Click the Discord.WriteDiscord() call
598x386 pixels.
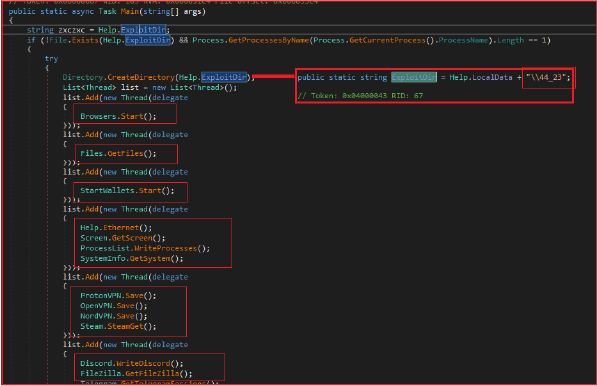(x=132, y=363)
